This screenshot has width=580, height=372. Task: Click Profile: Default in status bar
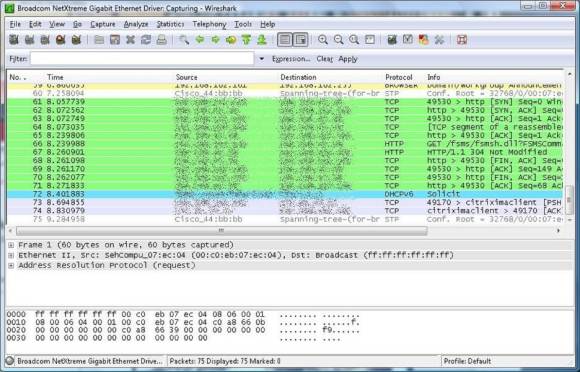467,361
